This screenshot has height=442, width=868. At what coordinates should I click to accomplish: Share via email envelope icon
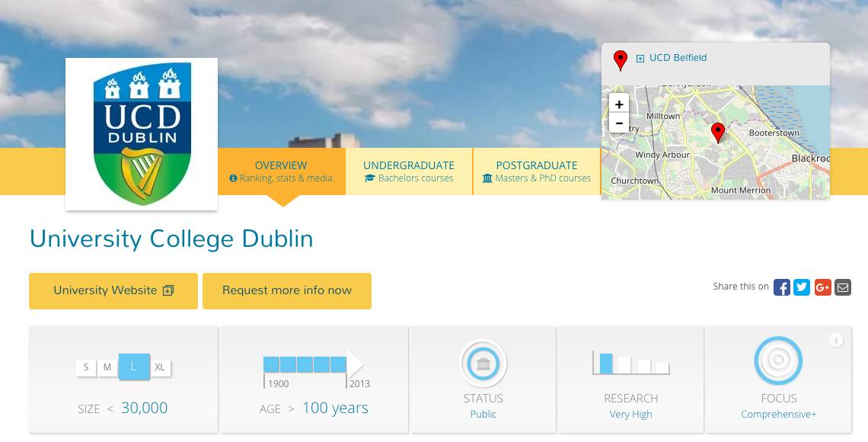pos(842,287)
